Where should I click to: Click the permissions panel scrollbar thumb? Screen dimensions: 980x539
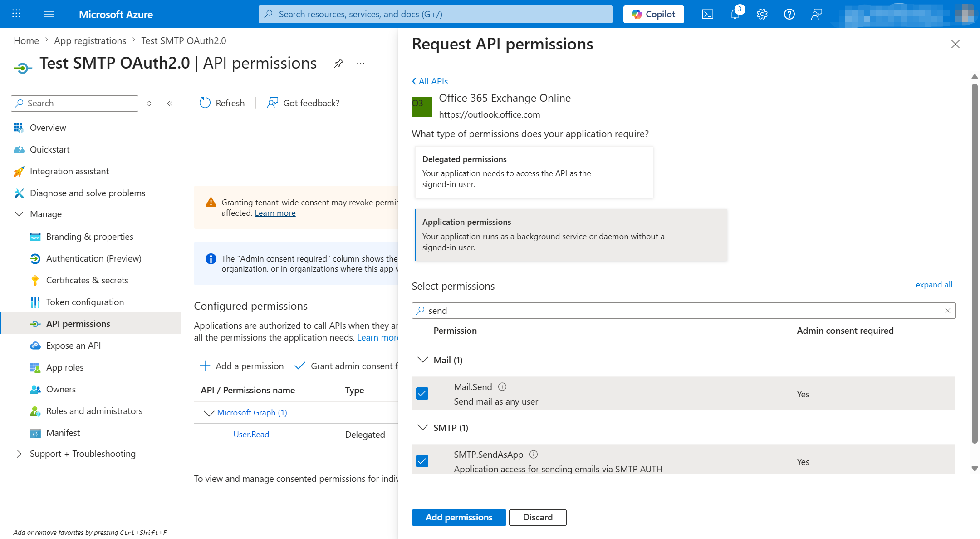click(x=975, y=263)
